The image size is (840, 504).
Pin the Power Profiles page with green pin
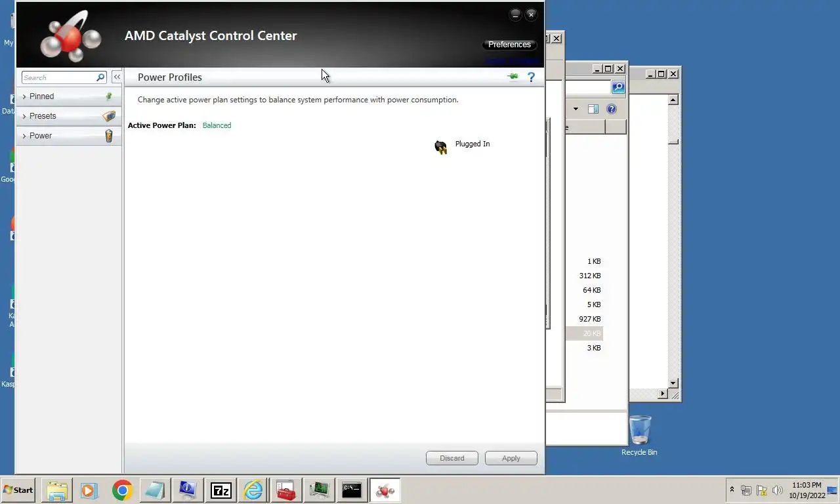(x=513, y=77)
